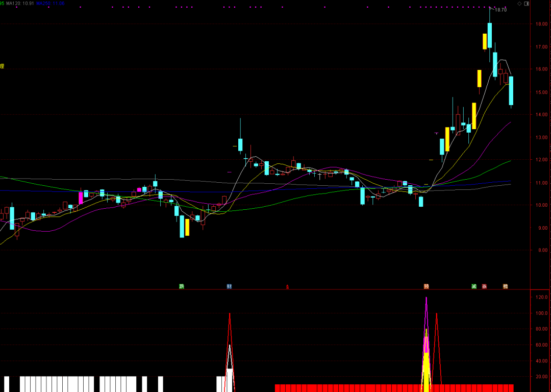Click the rightmost orange event marker
This screenshot has width=551, height=392.
pyautogui.click(x=505, y=286)
